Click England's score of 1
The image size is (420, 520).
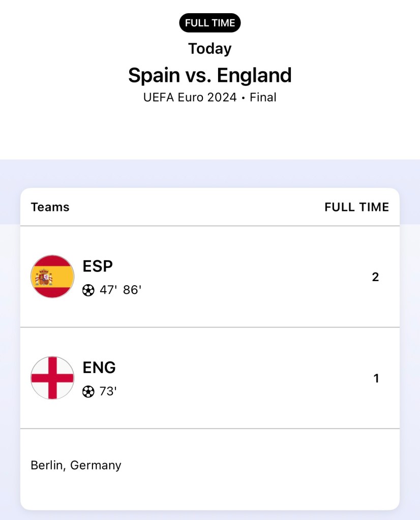376,378
